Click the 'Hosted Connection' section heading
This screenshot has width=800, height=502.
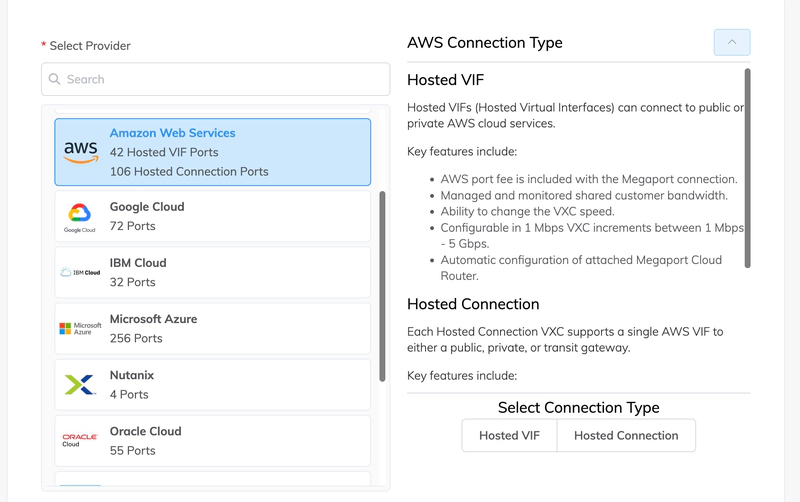[x=473, y=304]
